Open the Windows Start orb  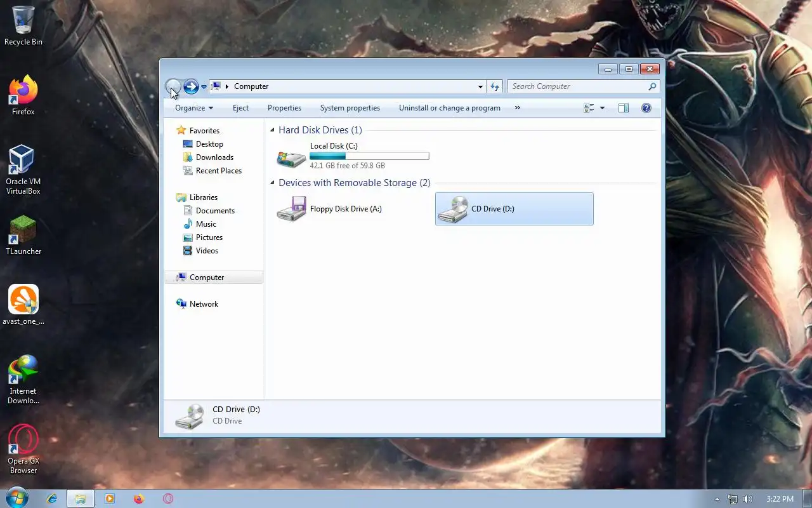pos(16,498)
